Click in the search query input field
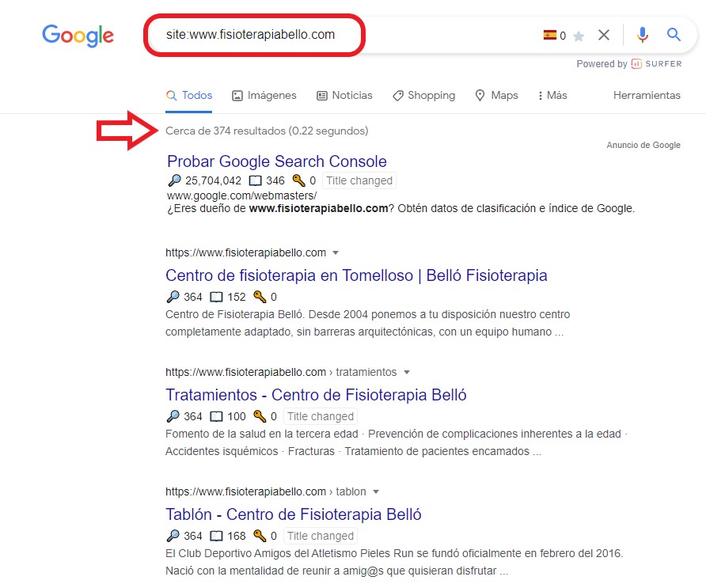The image size is (706, 588). pos(340,35)
